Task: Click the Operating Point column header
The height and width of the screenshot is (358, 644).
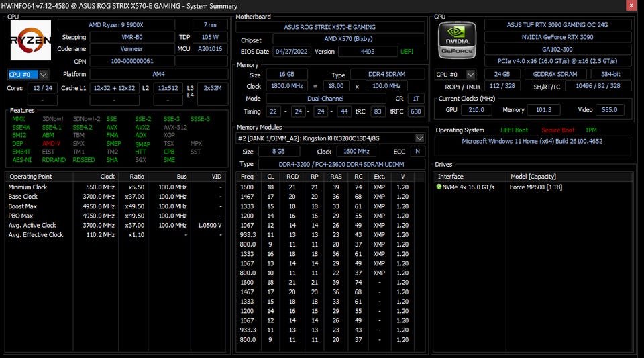Action: 31,176
